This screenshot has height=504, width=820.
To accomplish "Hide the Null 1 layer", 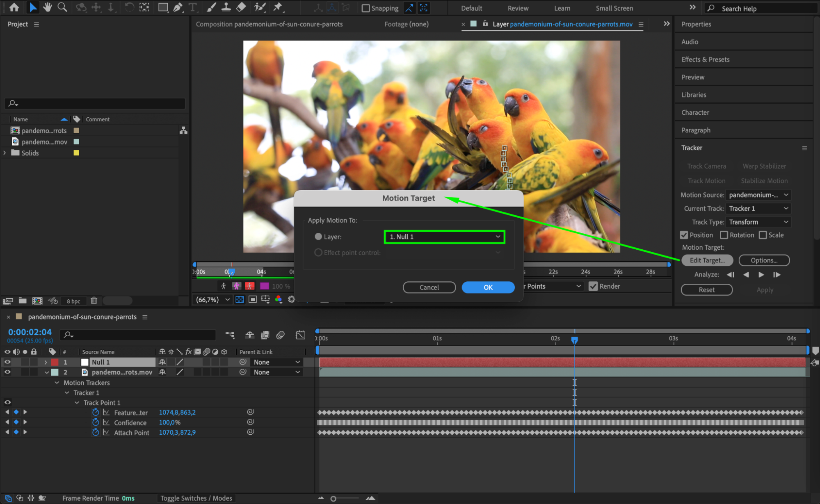I will tap(7, 362).
